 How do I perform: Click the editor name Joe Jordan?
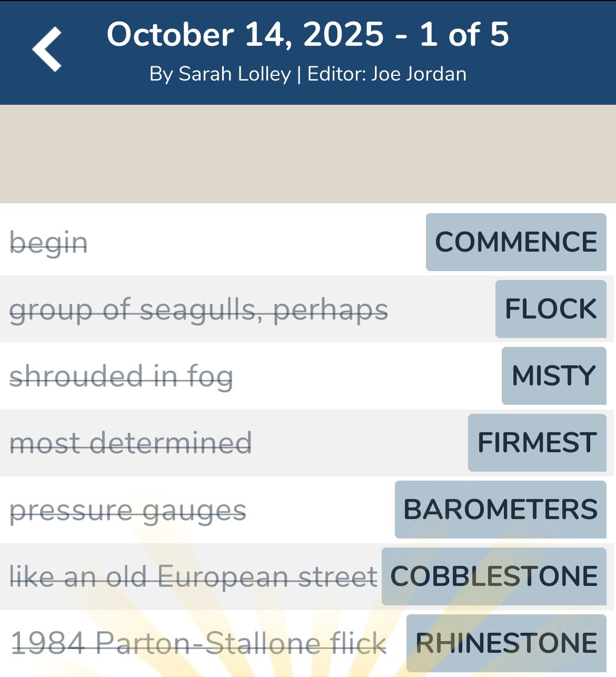(419, 74)
